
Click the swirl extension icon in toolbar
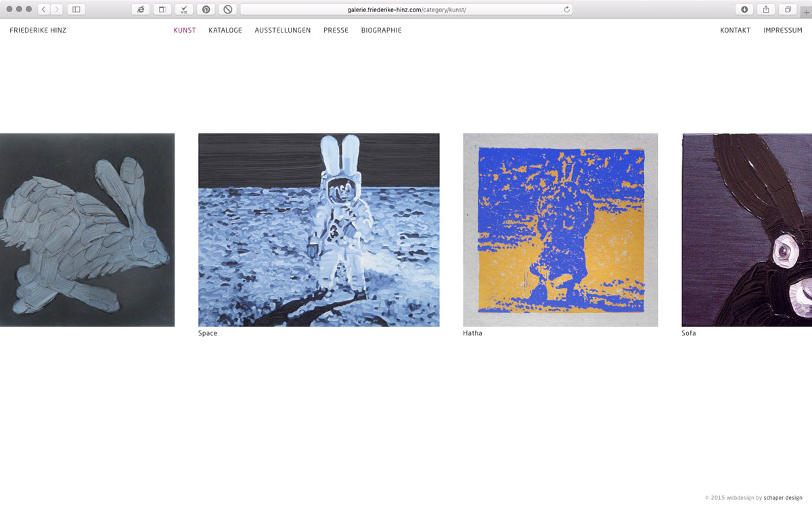click(x=141, y=9)
